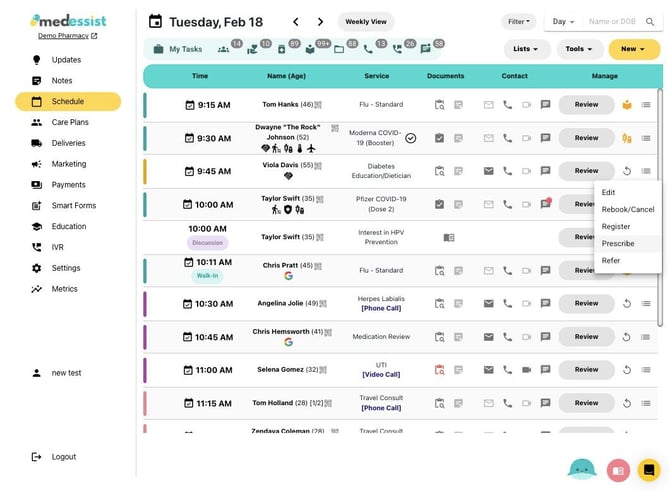Click the email icon for Viola Davis

click(488, 171)
